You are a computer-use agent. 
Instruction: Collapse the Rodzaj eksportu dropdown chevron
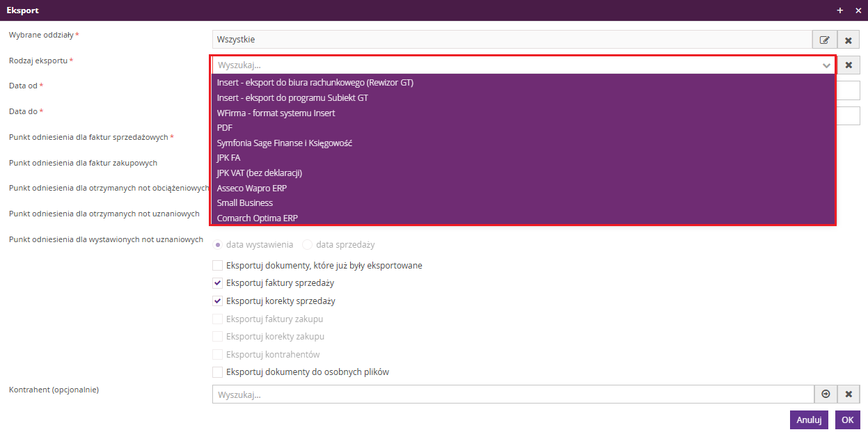[826, 65]
